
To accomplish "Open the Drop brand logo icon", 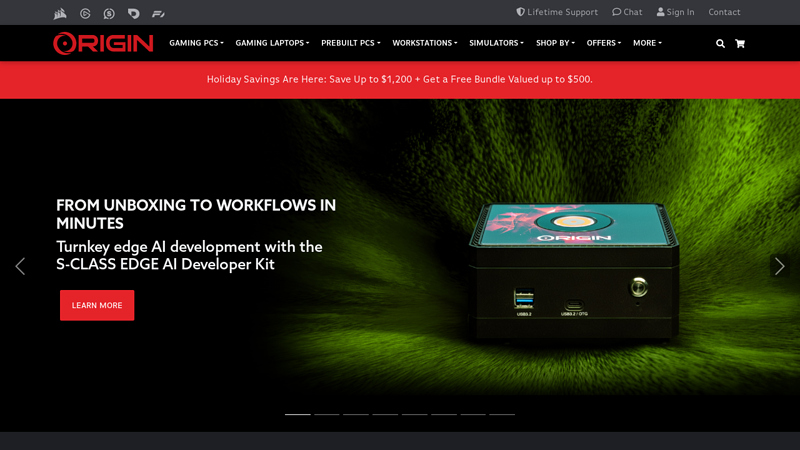I will [x=134, y=14].
